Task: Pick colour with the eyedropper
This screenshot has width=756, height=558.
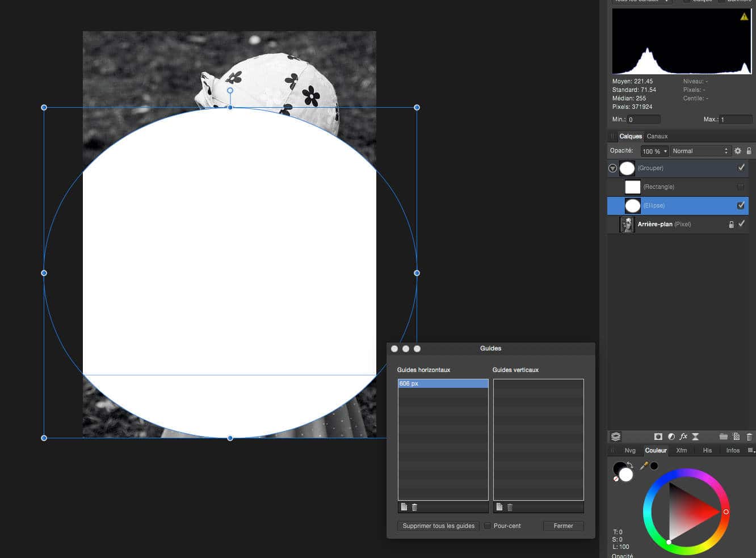Action: [644, 466]
